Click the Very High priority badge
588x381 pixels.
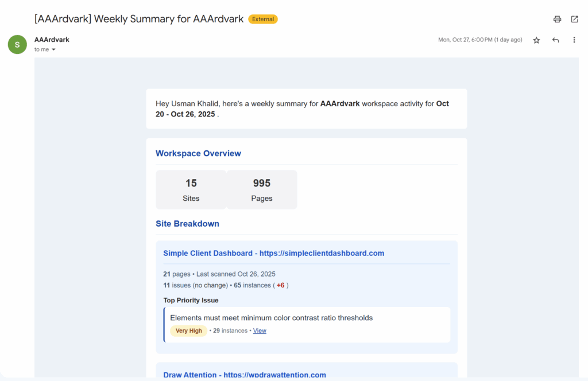188,331
